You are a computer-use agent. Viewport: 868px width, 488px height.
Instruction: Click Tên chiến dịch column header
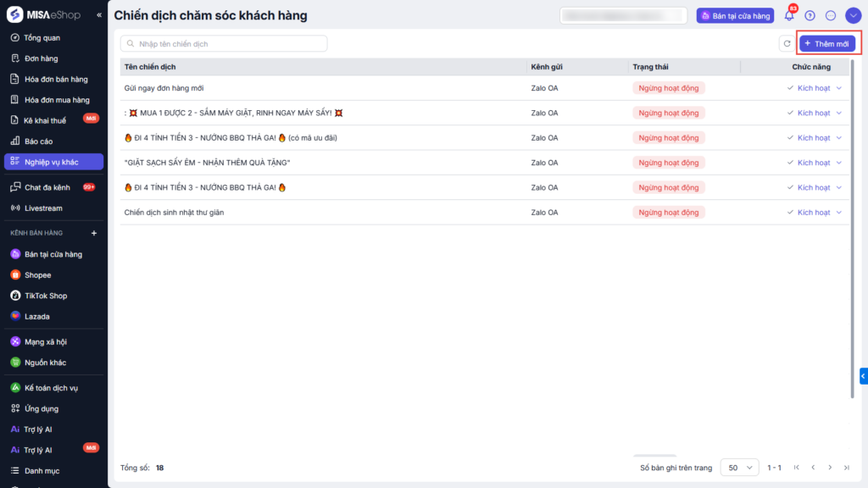tap(150, 67)
